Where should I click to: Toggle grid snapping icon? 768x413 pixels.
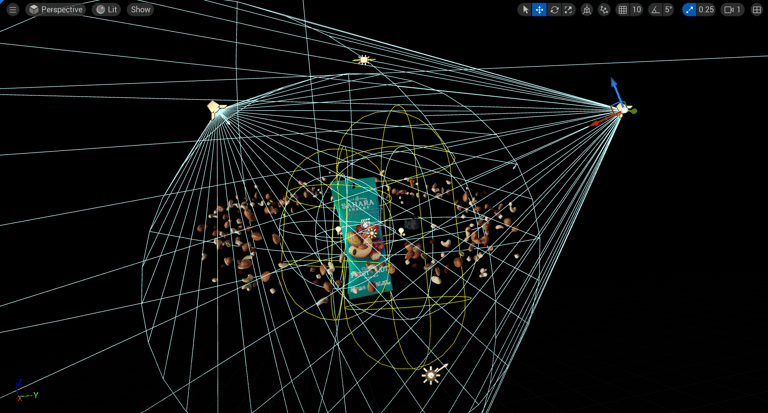(622, 9)
